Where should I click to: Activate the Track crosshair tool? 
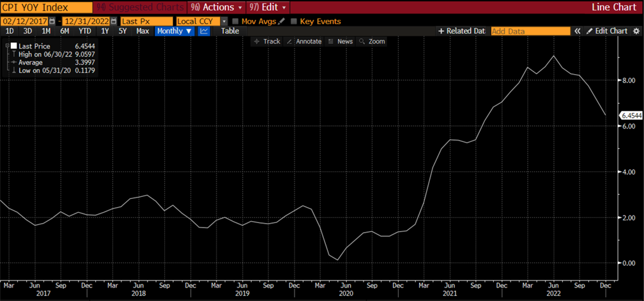click(x=267, y=42)
